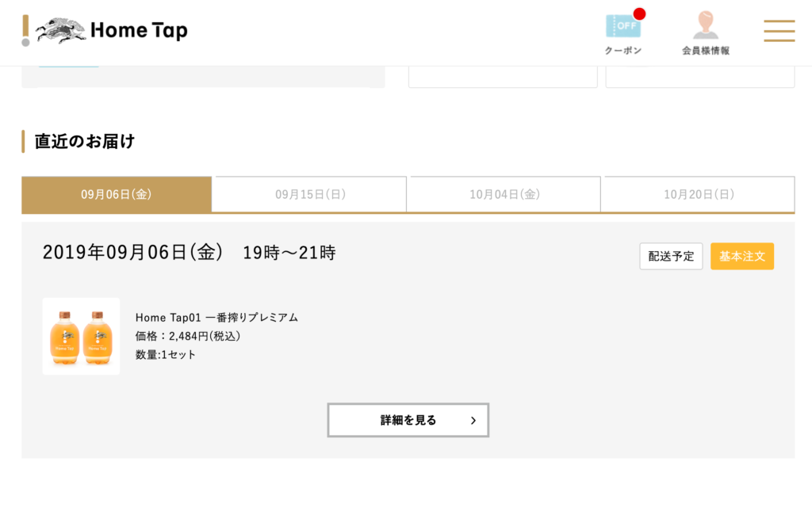
Task: Open the hamburger menu
Action: 779,30
